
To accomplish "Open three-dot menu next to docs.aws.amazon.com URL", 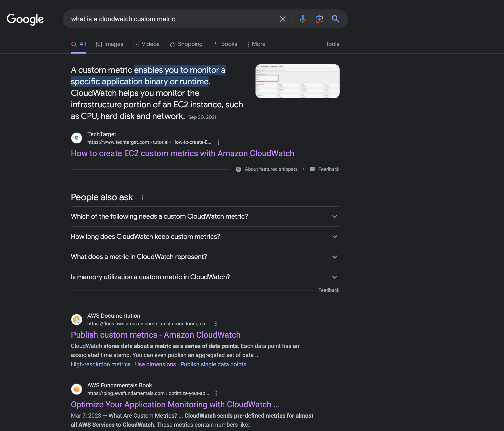I will click(216, 323).
